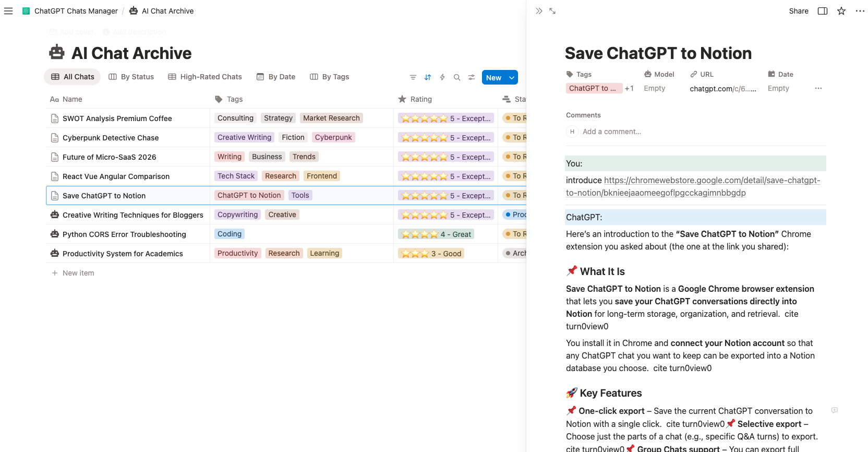Image resolution: width=868 pixels, height=452 pixels.
Task: Click the Add a comment field
Action: (612, 132)
